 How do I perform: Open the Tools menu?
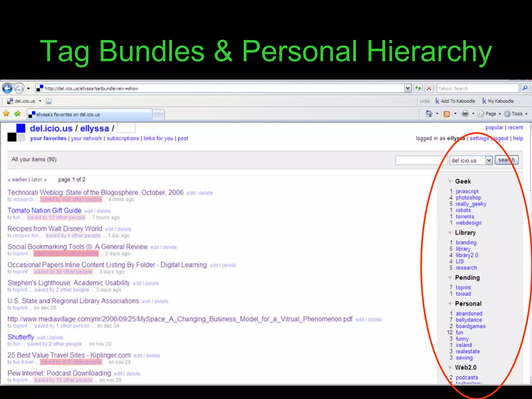click(x=516, y=114)
